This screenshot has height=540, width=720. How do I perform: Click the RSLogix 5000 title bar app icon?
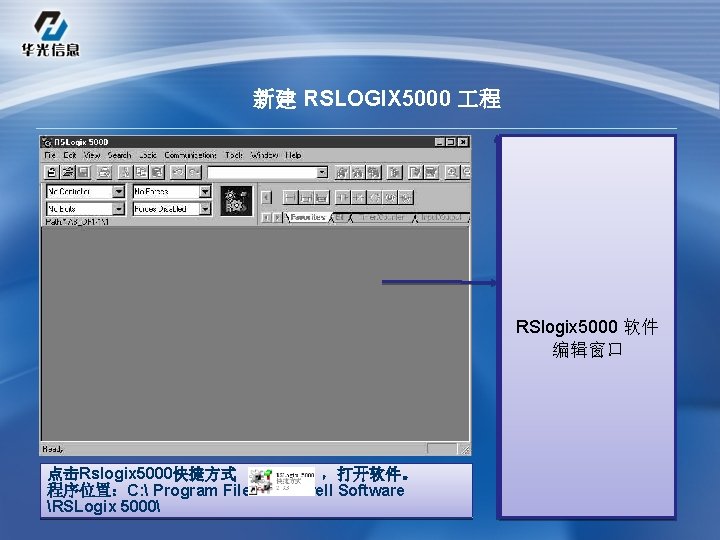pyautogui.click(x=47, y=142)
